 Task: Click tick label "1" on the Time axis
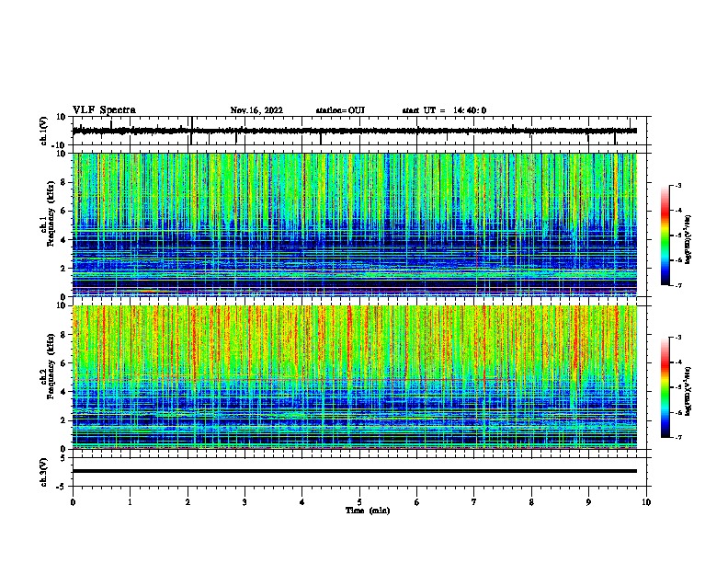point(130,502)
